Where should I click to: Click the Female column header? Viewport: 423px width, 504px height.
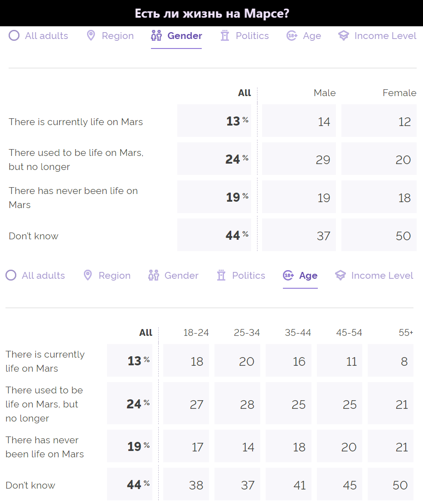click(x=399, y=93)
